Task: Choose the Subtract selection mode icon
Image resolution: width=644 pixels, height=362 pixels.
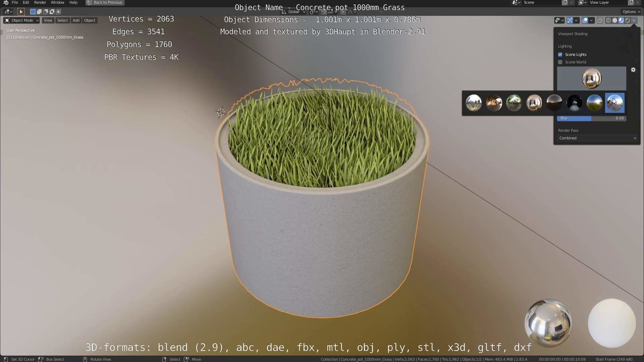Action: tap(46, 12)
